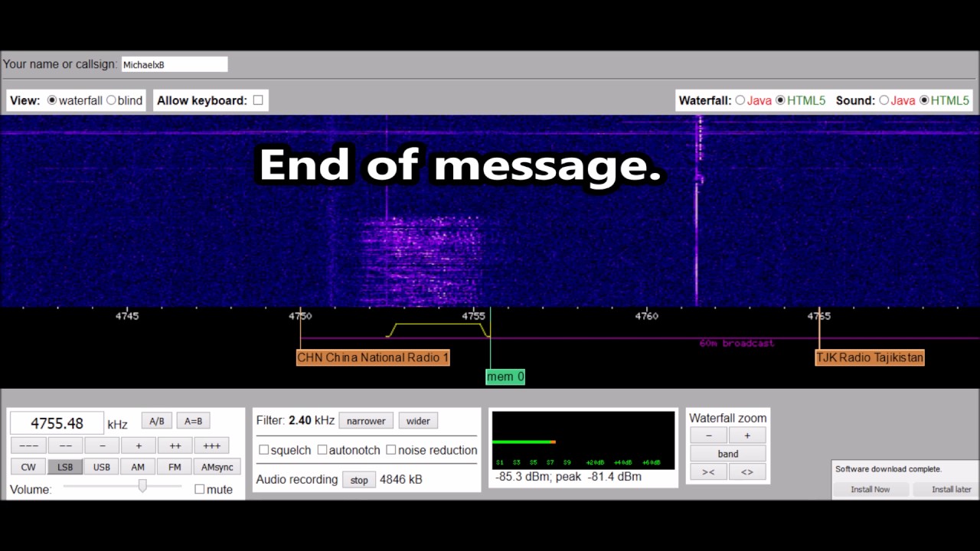This screenshot has height=551, width=980.
Task: Click the yellow filter passband shape
Action: coord(438,330)
